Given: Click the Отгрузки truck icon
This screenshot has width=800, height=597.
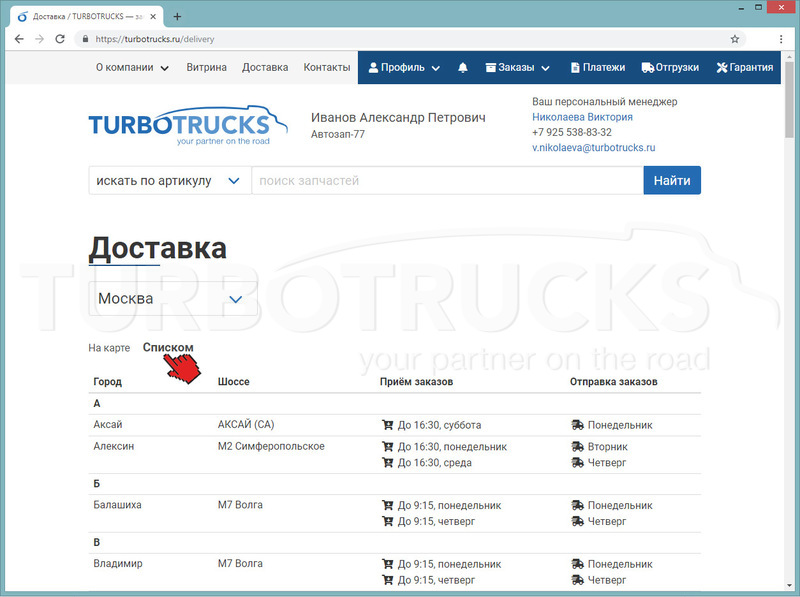Looking at the screenshot, I should (647, 67).
